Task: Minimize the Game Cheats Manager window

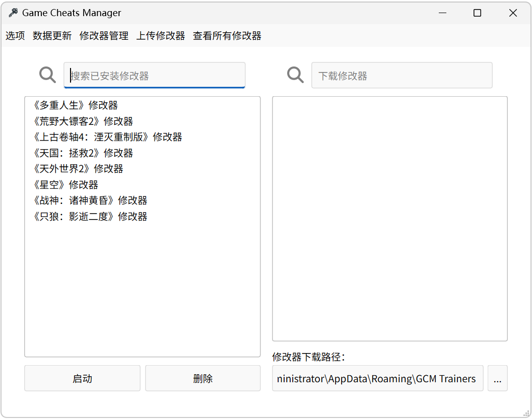Action: [x=442, y=13]
